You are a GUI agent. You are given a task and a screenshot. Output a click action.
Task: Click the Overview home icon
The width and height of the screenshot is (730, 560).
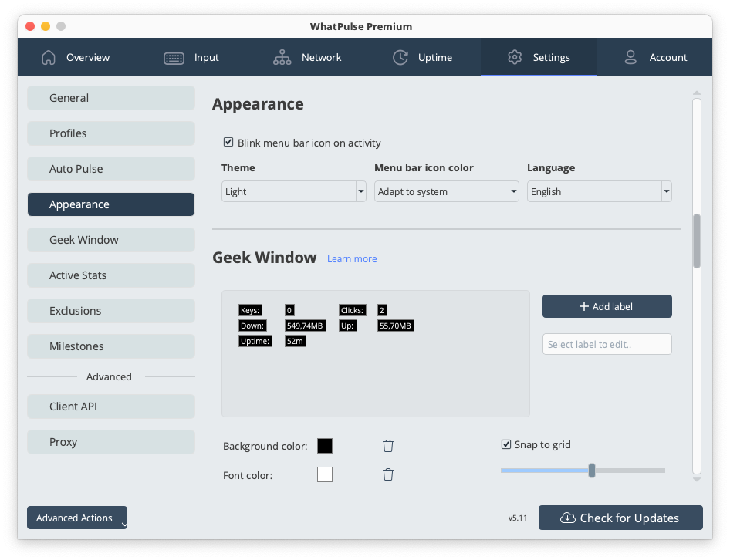click(48, 57)
